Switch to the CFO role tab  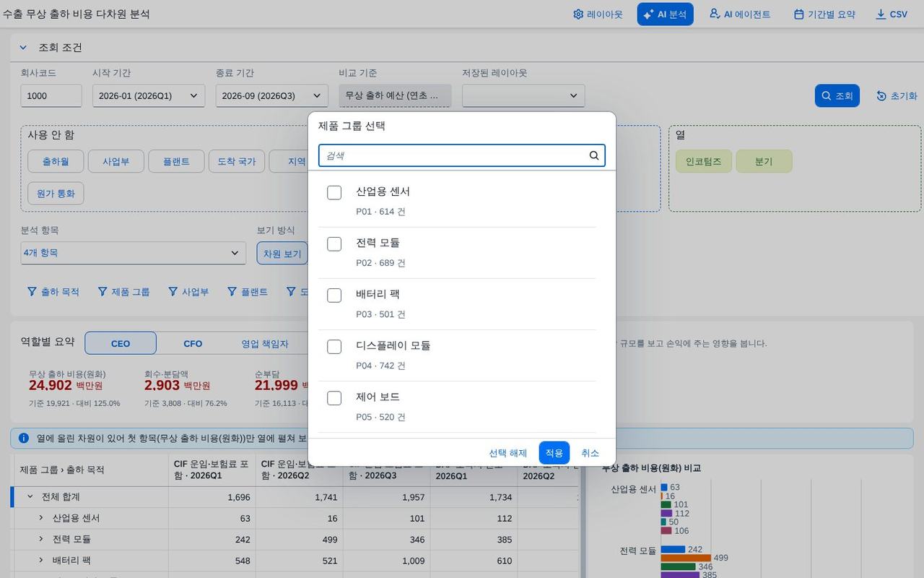(x=193, y=343)
